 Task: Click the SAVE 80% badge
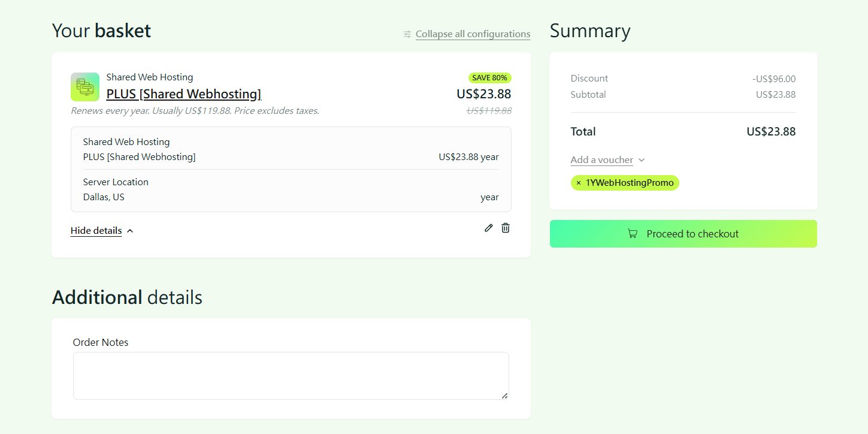point(489,78)
